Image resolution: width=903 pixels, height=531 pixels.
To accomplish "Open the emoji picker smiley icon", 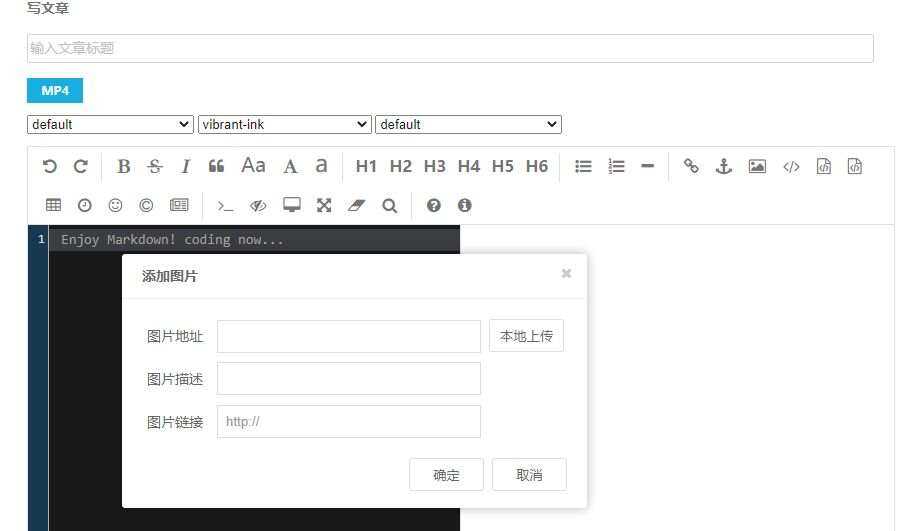I will pos(115,205).
